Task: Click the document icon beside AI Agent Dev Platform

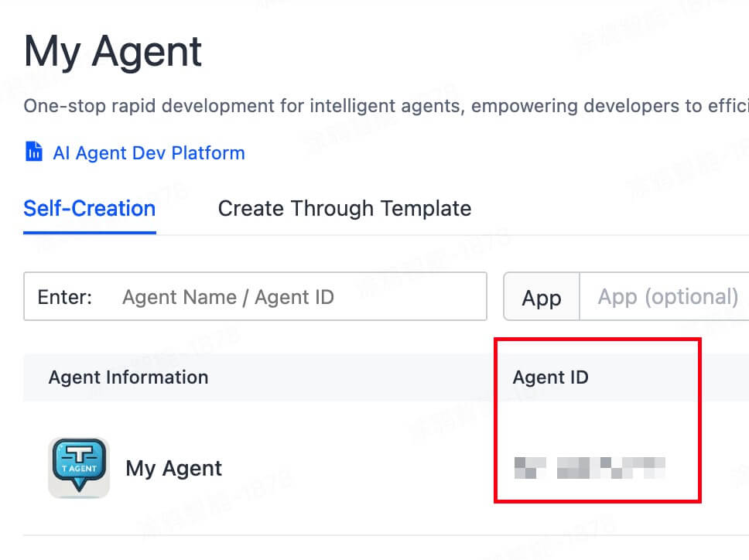Action: point(34,152)
